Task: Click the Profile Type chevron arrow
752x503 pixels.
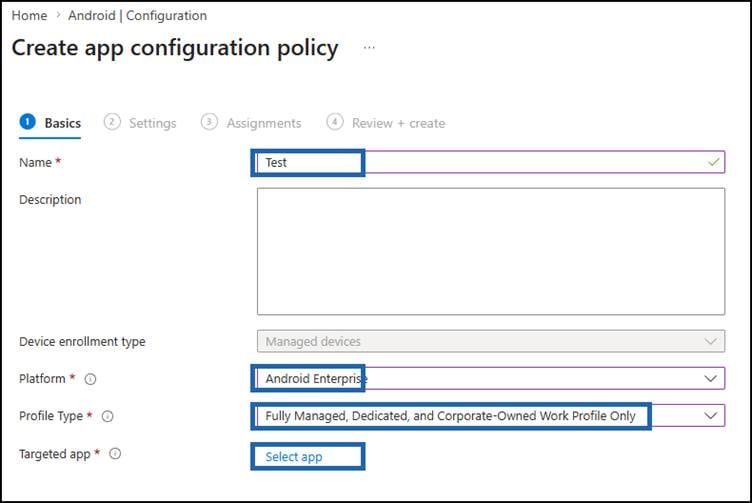Action: [710, 415]
